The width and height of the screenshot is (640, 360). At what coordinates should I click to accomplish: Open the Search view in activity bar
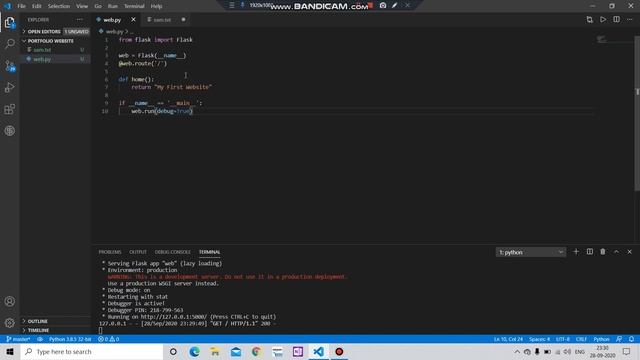click(x=9, y=43)
